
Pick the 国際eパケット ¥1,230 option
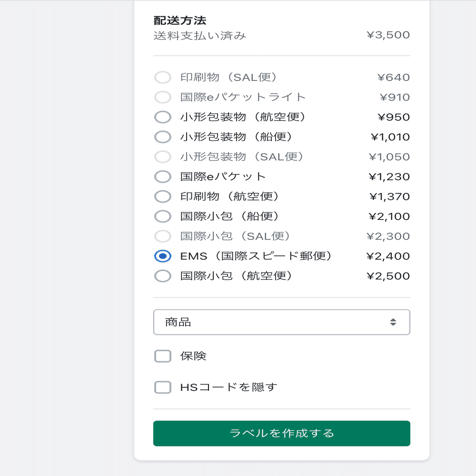click(163, 177)
